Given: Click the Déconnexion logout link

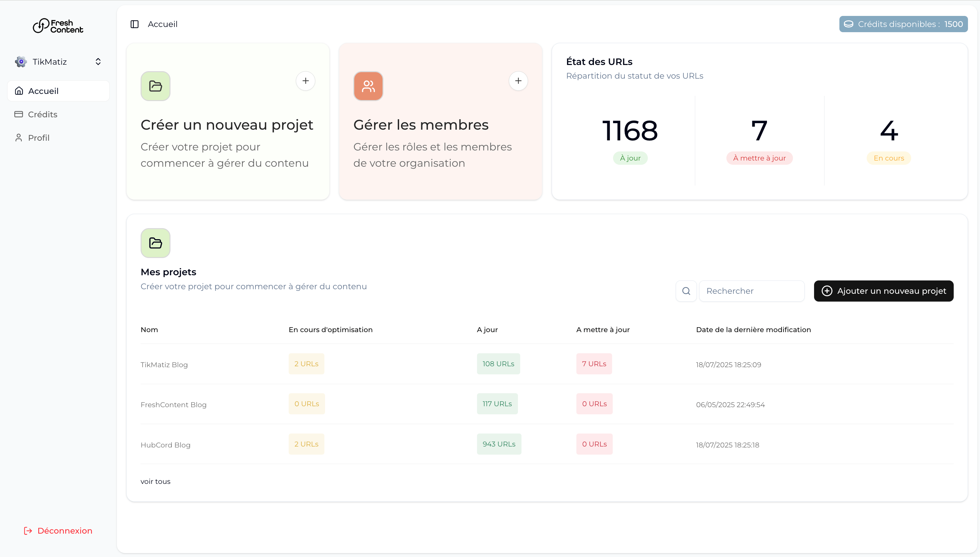Looking at the screenshot, I should pos(58,531).
